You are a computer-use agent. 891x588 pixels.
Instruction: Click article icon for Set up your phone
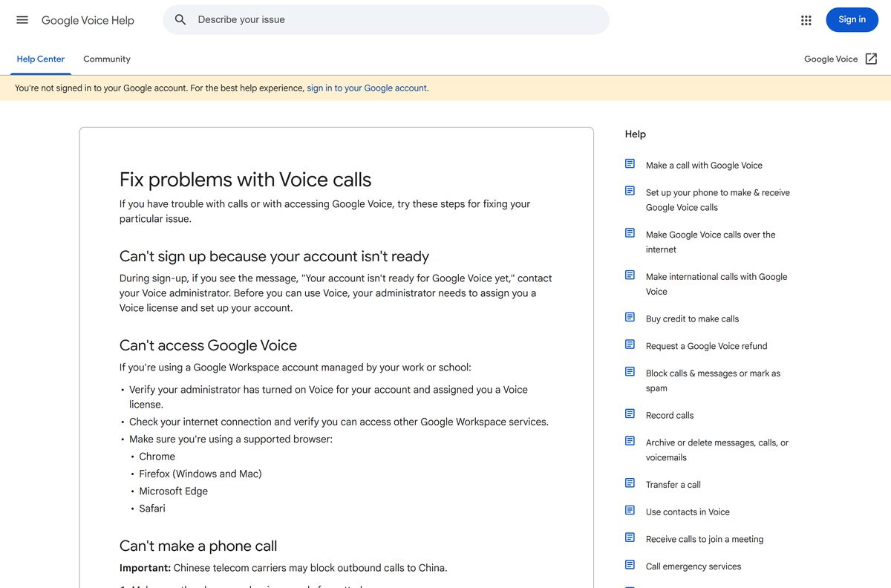[x=630, y=191]
